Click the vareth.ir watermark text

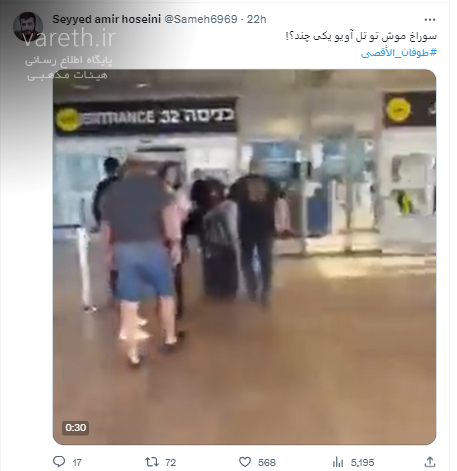69,38
